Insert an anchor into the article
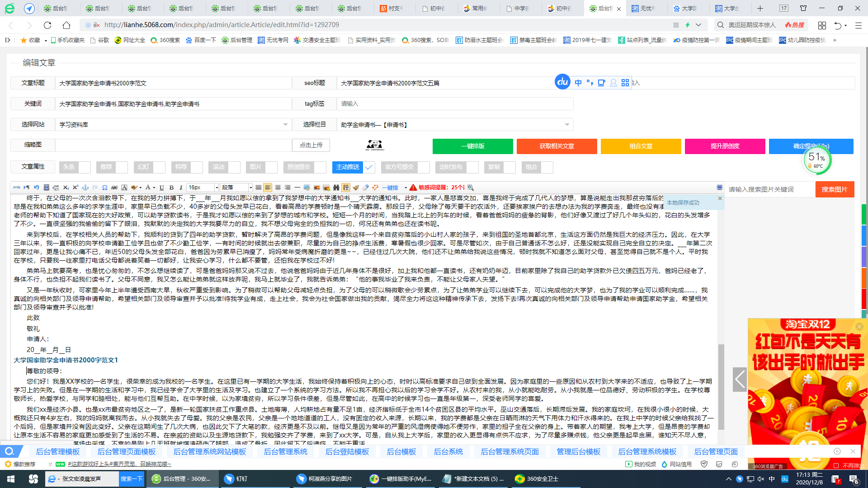This screenshot has height=488, width=868. [x=85, y=187]
